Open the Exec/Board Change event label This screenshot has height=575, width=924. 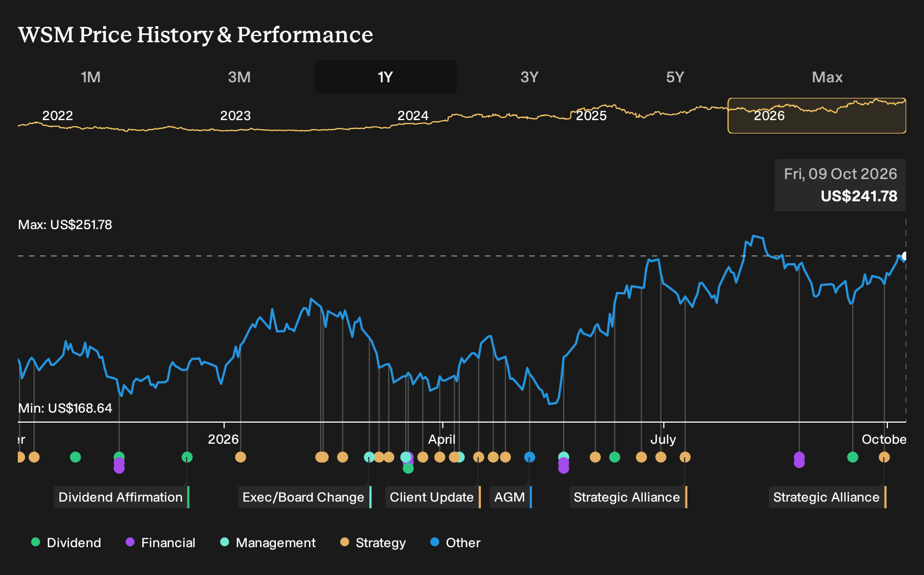305,497
